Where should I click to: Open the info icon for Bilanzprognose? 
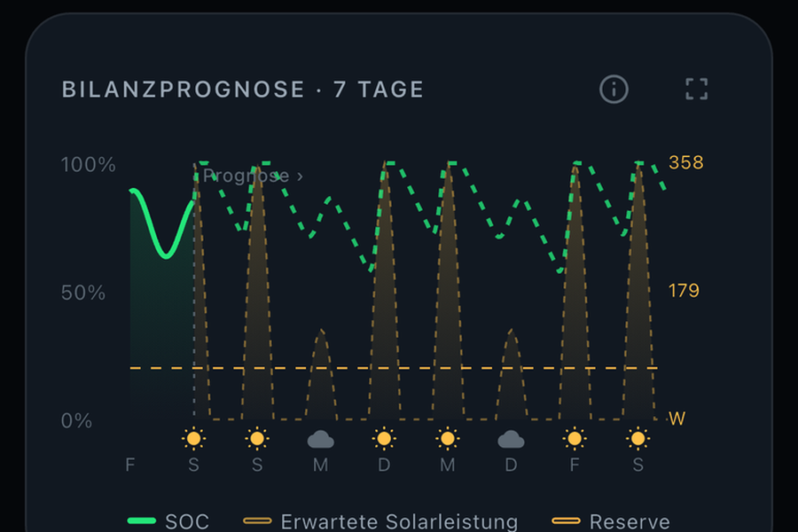pos(614,90)
